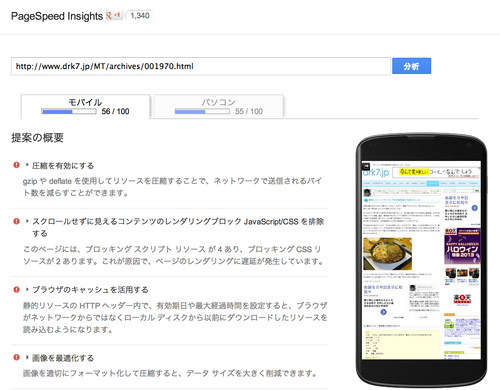500x390 pixels.
Task: Click the PageSpeed Insights title
Action: 57,16
